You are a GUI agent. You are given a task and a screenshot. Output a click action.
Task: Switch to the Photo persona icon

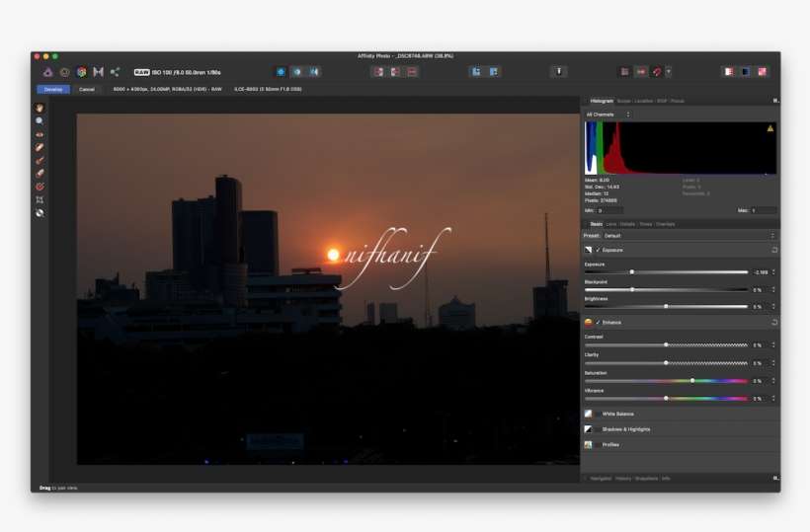tap(47, 72)
